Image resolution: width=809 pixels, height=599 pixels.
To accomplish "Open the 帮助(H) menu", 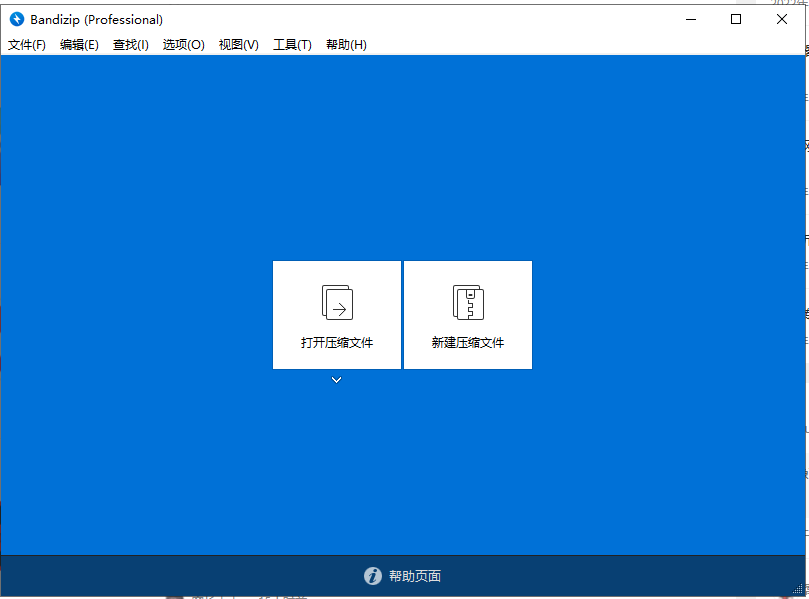I will (x=346, y=45).
